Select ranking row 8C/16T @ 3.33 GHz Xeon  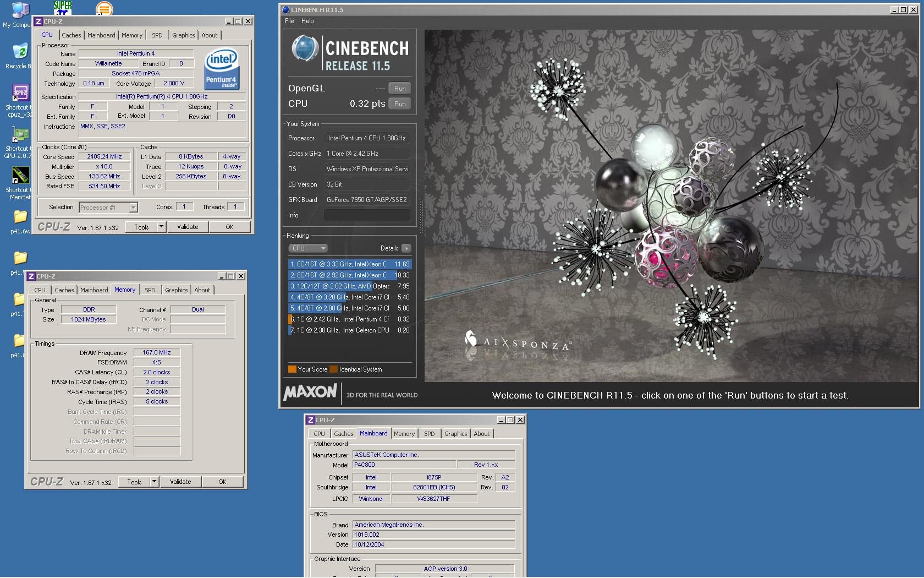(x=350, y=264)
